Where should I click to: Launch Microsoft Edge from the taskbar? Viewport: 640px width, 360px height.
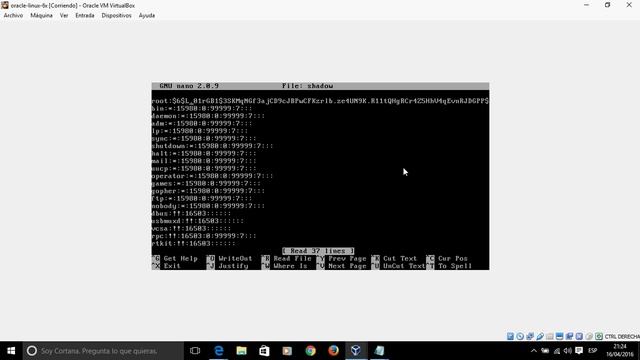(x=219, y=351)
